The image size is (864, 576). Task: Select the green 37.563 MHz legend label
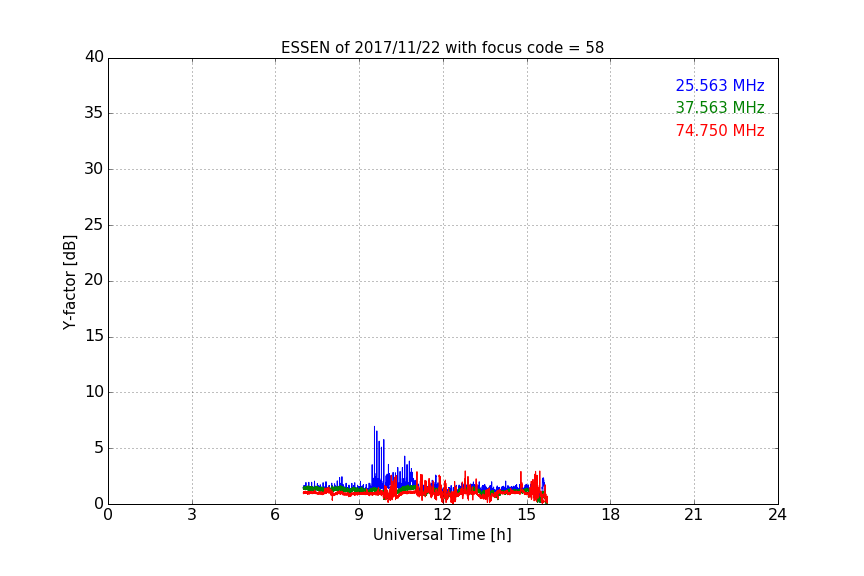(720, 107)
